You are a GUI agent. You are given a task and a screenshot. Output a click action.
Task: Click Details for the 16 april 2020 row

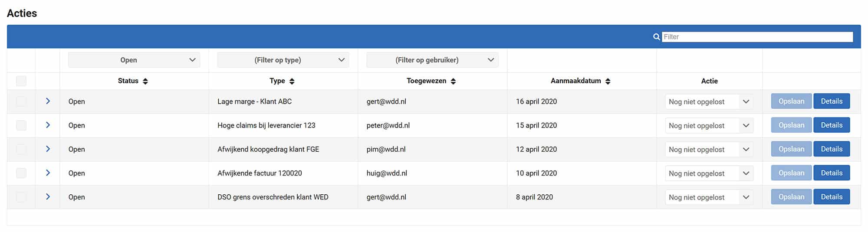[x=832, y=101]
